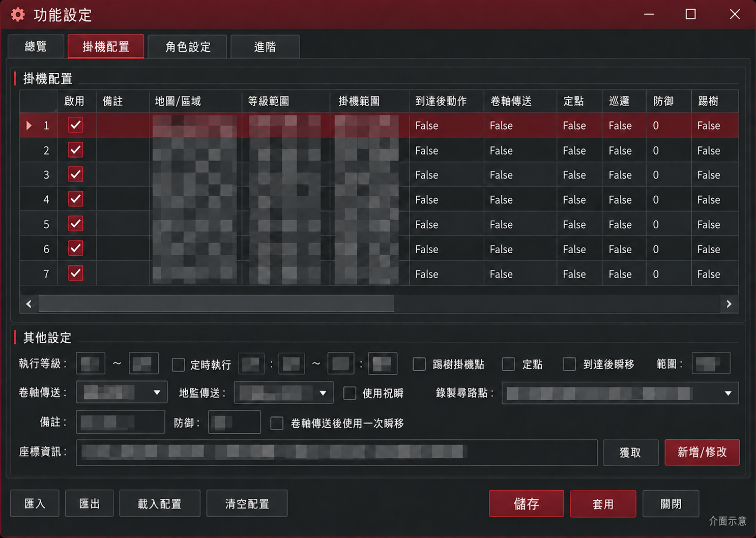Click the horizontal scrollbar thumb of table
This screenshot has height=538, width=756.
coord(216,304)
